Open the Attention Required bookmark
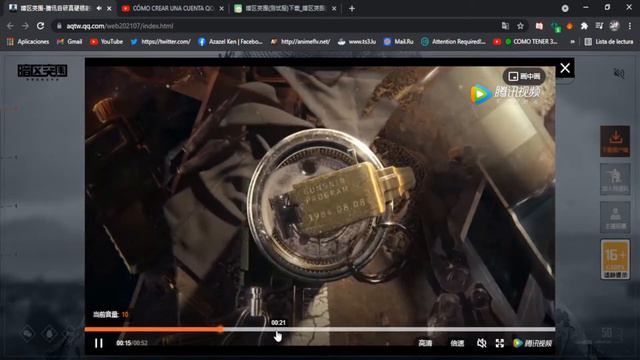The height and width of the screenshot is (360, 640). (453, 42)
